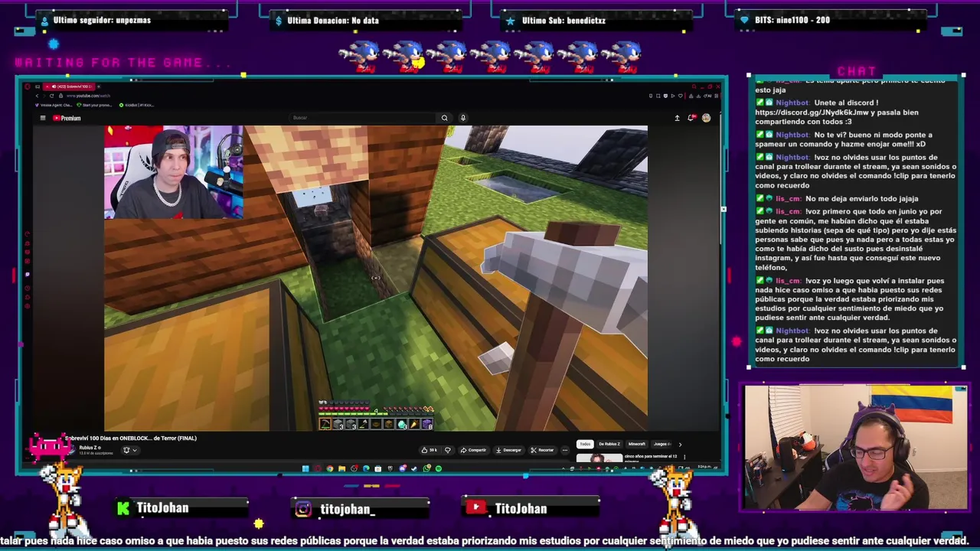The height and width of the screenshot is (551, 980).
Task: Like the video with 59 k thumbs-up
Action: click(429, 450)
